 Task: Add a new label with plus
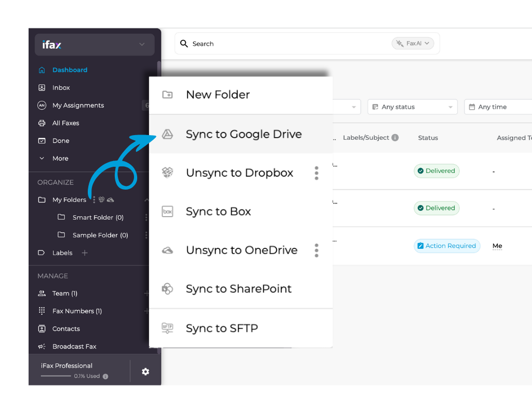85,253
